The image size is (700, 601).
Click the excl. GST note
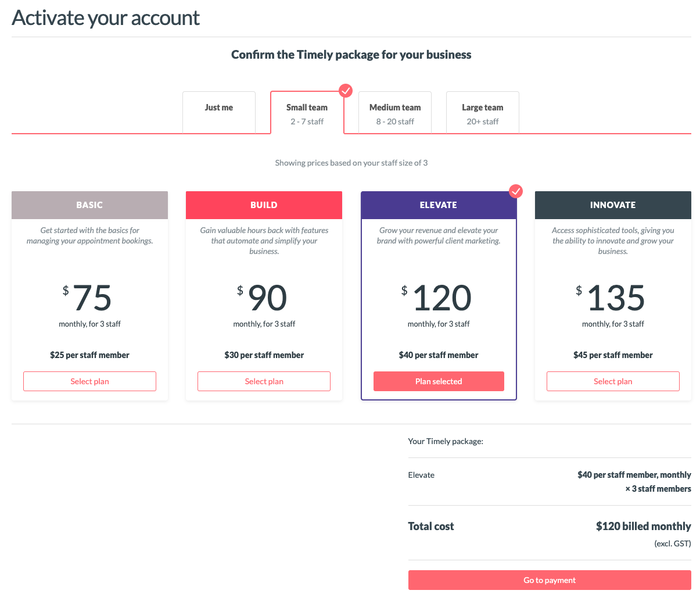[672, 543]
